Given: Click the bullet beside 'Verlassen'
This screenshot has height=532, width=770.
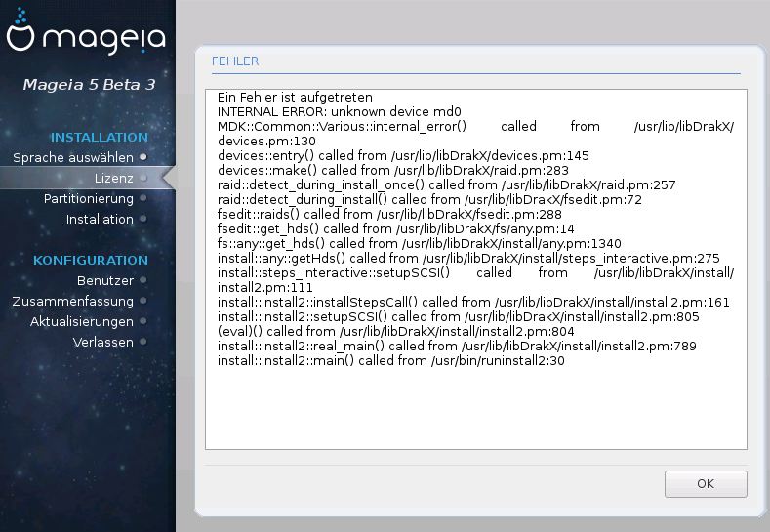Looking at the screenshot, I should point(142,342).
